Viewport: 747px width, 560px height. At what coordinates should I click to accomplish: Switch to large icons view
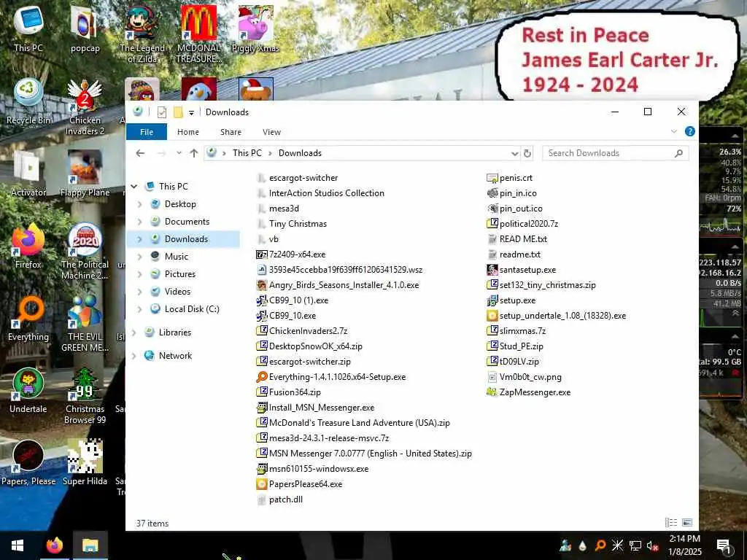(x=687, y=522)
